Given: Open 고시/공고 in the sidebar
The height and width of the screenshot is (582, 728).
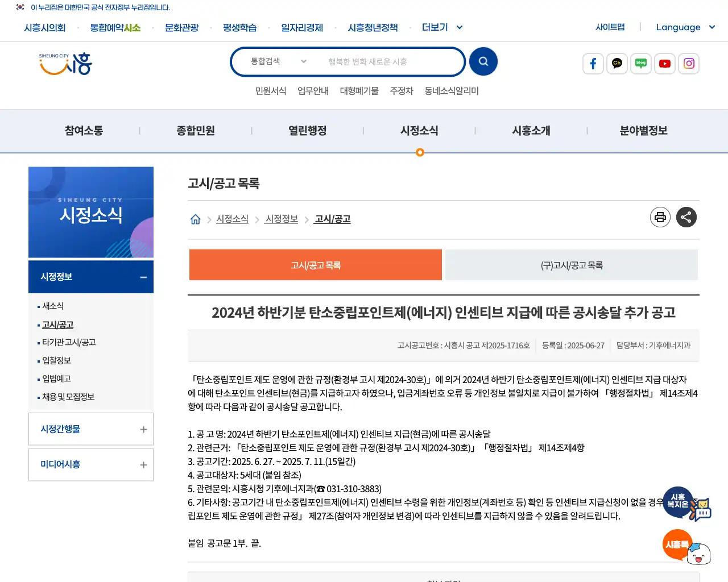Looking at the screenshot, I should [x=58, y=325].
